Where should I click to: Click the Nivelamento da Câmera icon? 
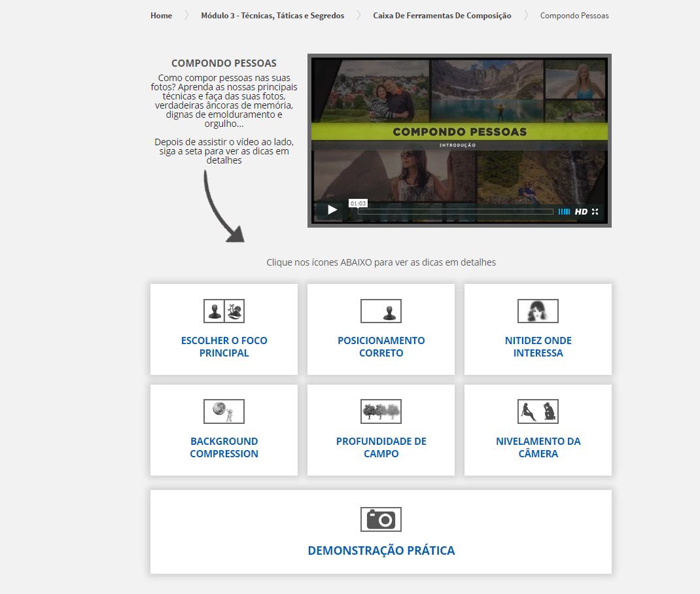pos(538,411)
